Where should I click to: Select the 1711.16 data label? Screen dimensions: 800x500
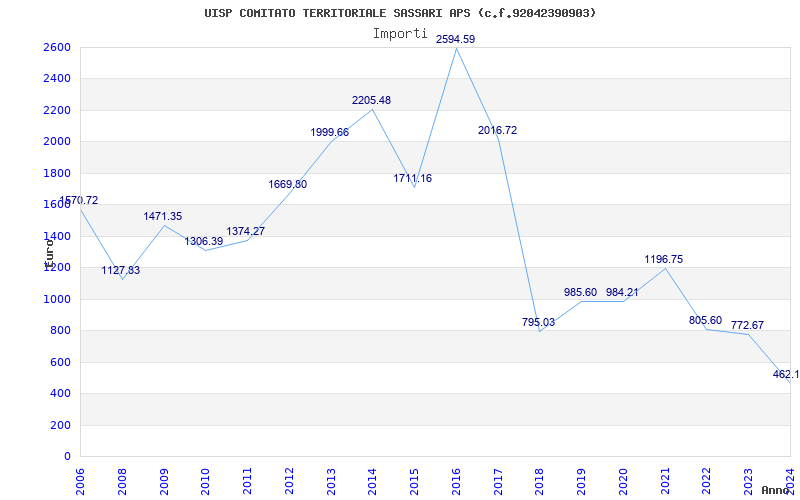pyautogui.click(x=412, y=179)
